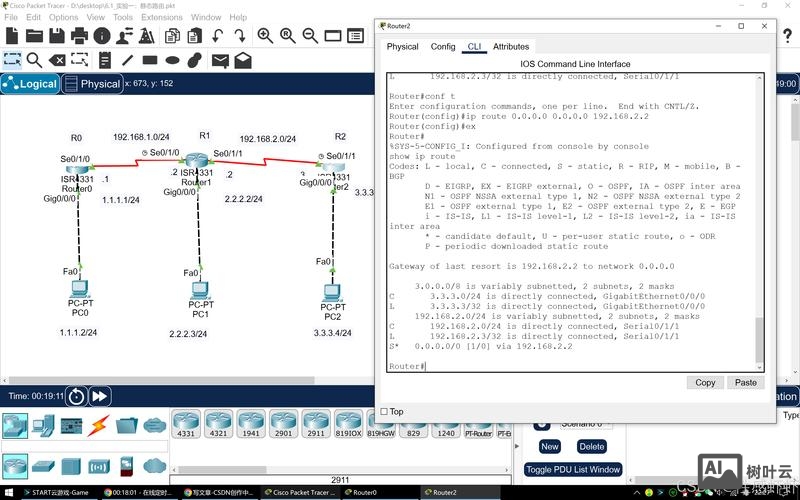Paste clipboard items in toolbar

coord(194,36)
